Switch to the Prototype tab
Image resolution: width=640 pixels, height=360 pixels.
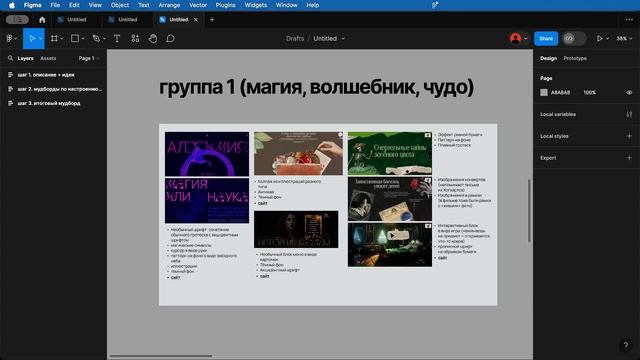pyautogui.click(x=575, y=58)
